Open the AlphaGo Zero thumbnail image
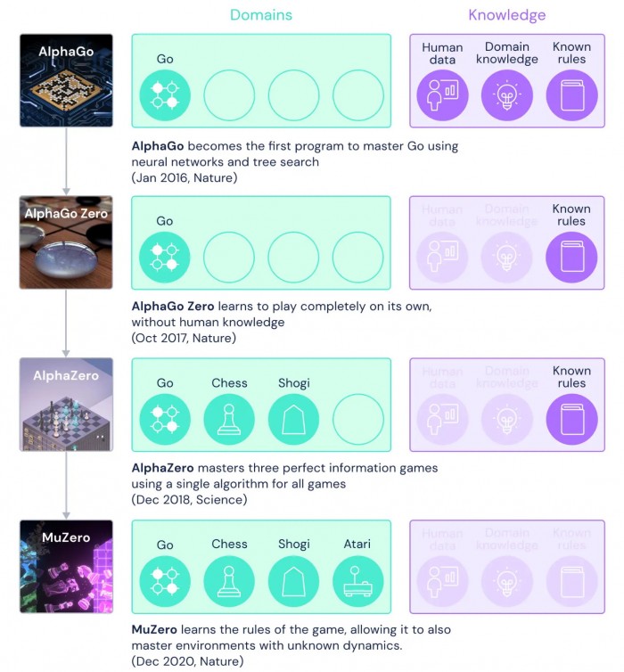624x672 pixels. pyautogui.click(x=66, y=242)
